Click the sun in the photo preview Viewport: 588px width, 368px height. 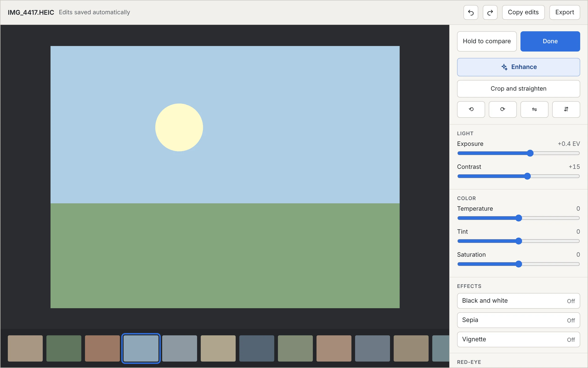point(179,127)
